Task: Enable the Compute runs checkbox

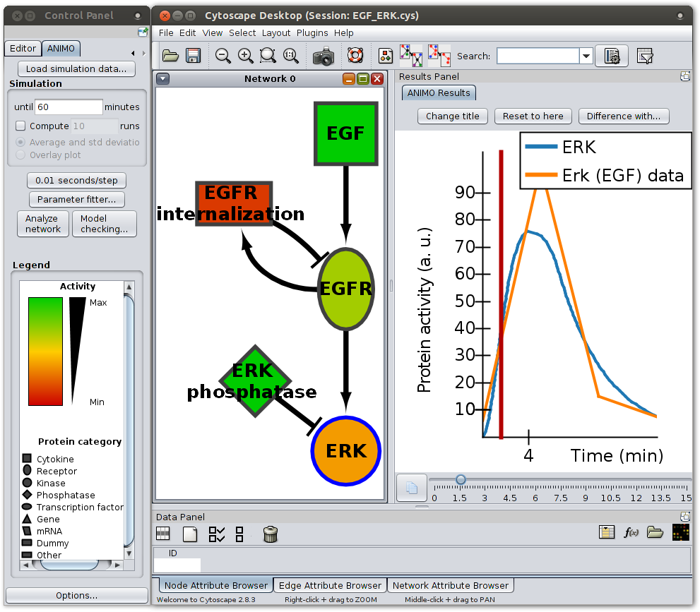Action: tap(20, 126)
